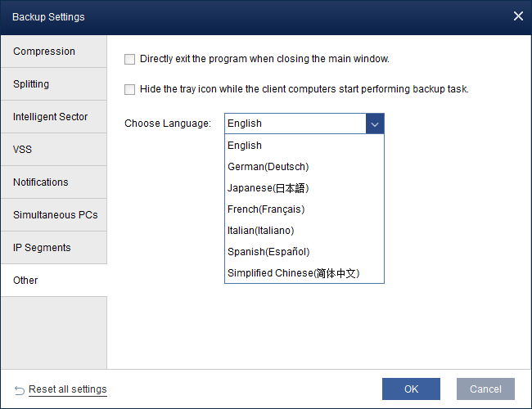Select Simplified Chinese language option
The image size is (532, 409).
[293, 273]
